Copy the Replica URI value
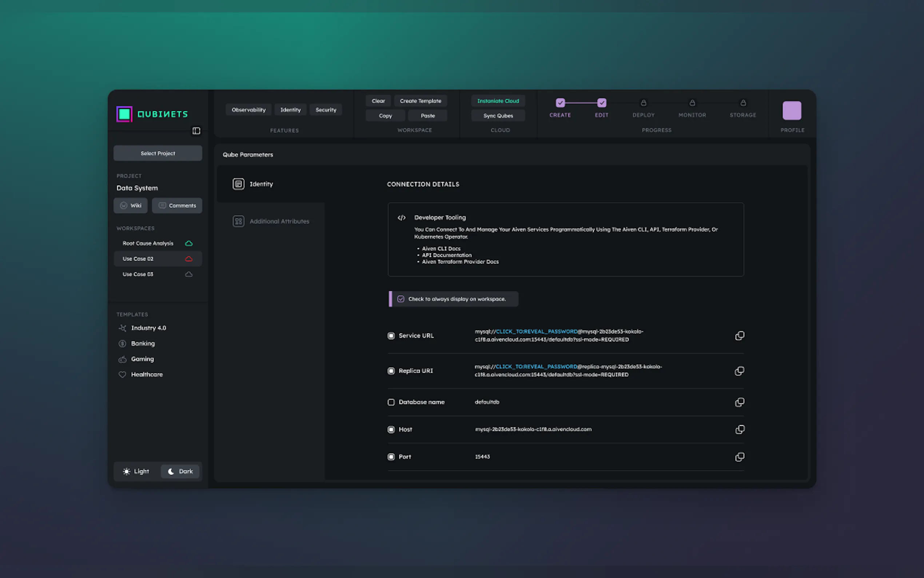This screenshot has width=924, height=578. 740,371
